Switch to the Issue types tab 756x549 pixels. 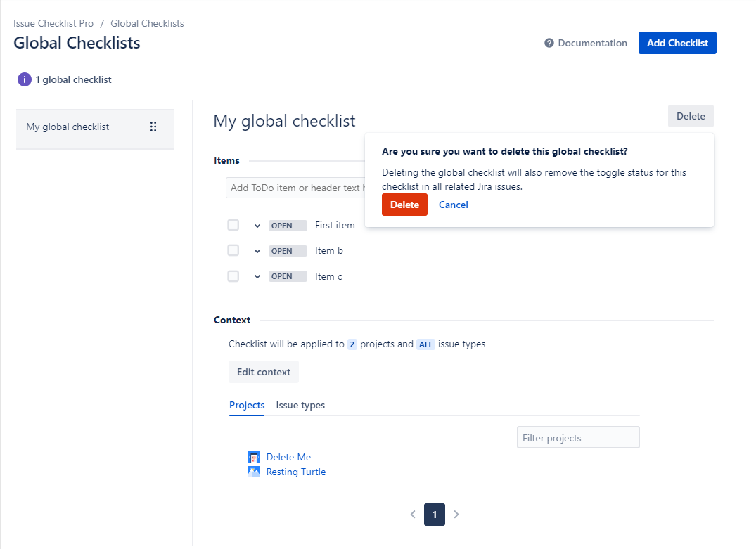[300, 405]
